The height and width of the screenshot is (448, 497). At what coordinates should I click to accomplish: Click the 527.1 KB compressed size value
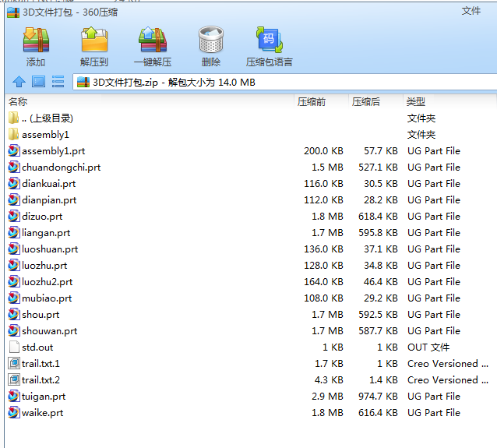378,167
